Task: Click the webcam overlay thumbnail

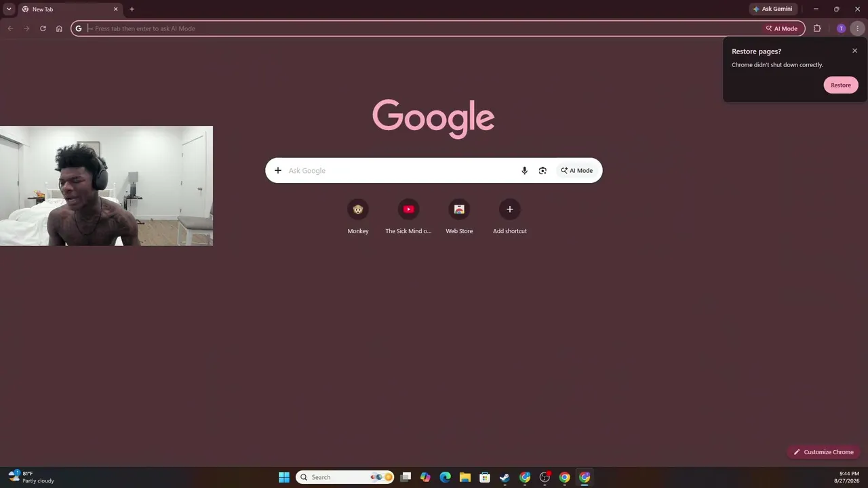Action: tap(106, 186)
